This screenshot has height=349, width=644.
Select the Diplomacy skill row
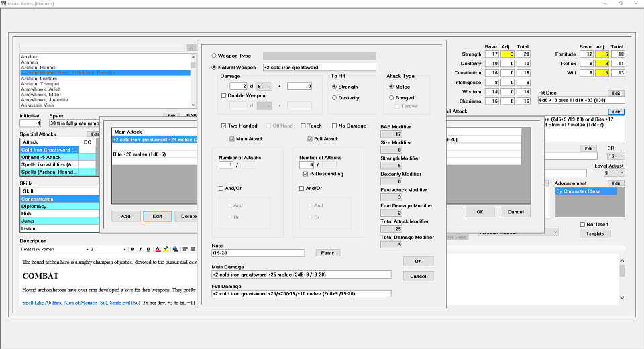(x=60, y=206)
